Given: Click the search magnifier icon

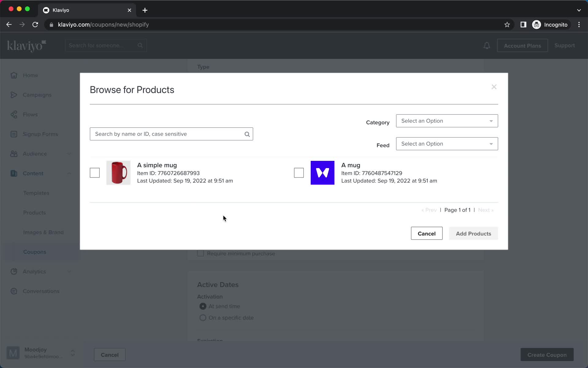Looking at the screenshot, I should pyautogui.click(x=247, y=134).
